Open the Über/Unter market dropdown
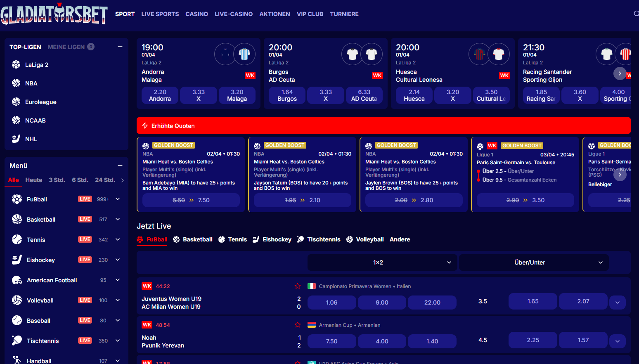The image size is (639, 364). coord(533,262)
